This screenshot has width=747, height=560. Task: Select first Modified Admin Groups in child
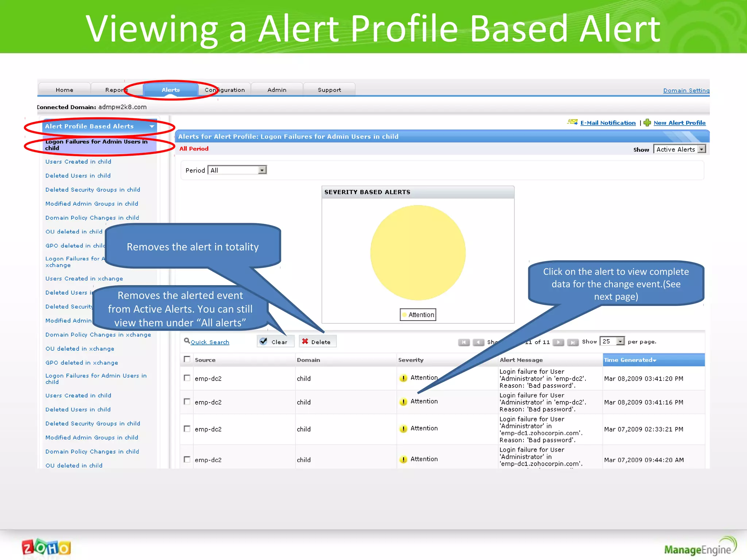tap(92, 203)
